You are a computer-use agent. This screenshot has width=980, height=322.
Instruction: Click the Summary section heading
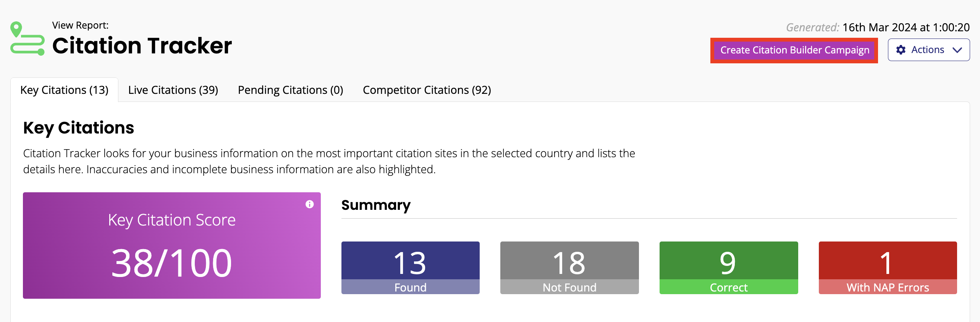pos(376,205)
